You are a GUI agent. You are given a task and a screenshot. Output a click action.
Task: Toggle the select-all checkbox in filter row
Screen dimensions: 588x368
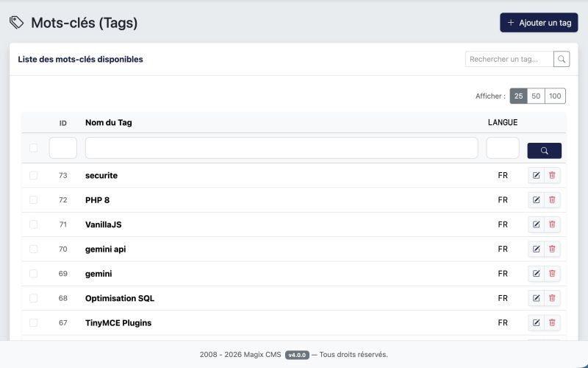33,148
